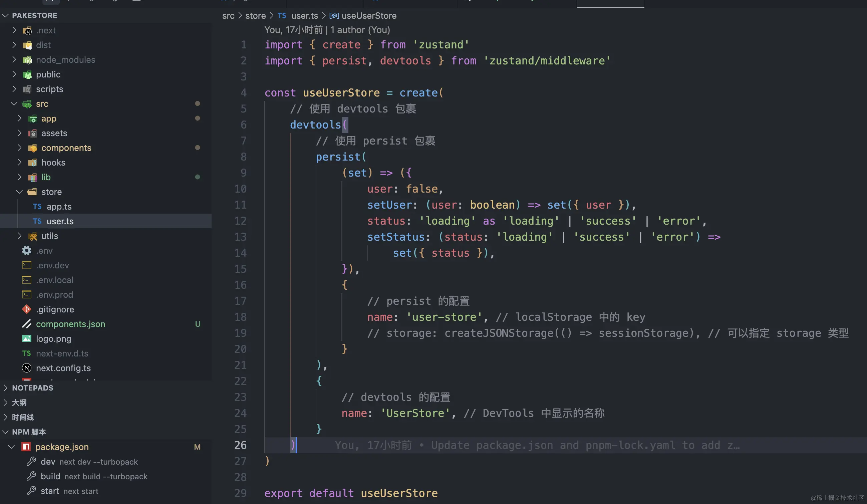Click the TS icon of app.ts

[37, 206]
